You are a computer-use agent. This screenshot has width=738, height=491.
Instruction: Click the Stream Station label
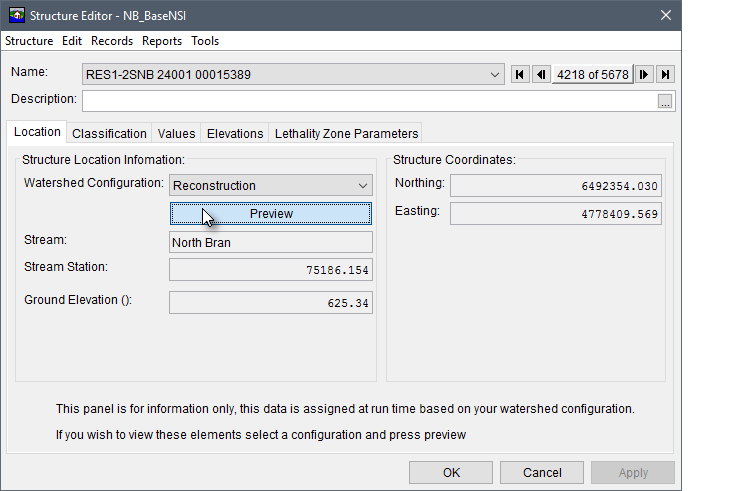(66, 267)
